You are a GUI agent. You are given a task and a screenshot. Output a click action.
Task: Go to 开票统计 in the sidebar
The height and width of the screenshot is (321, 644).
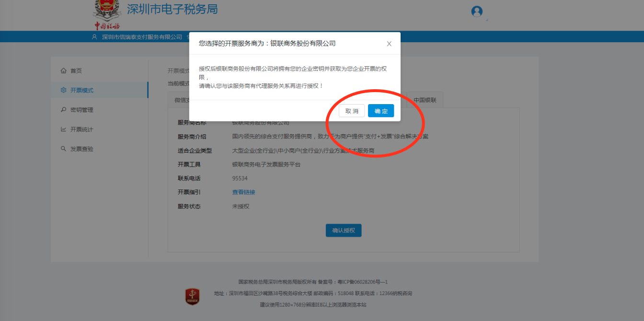[x=81, y=130]
